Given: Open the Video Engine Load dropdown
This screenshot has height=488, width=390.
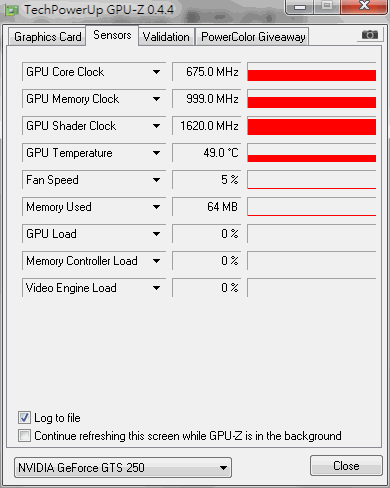Looking at the screenshot, I should tap(156, 288).
